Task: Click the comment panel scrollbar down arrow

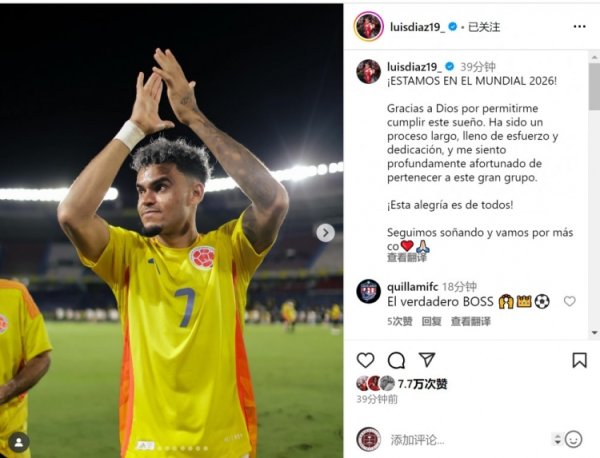Action: pos(595,332)
